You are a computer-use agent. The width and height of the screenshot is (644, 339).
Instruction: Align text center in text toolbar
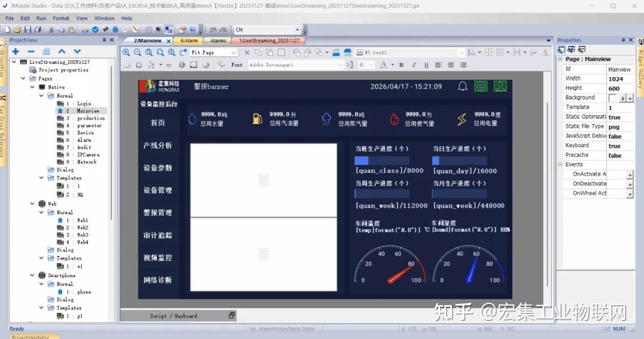coord(451,65)
